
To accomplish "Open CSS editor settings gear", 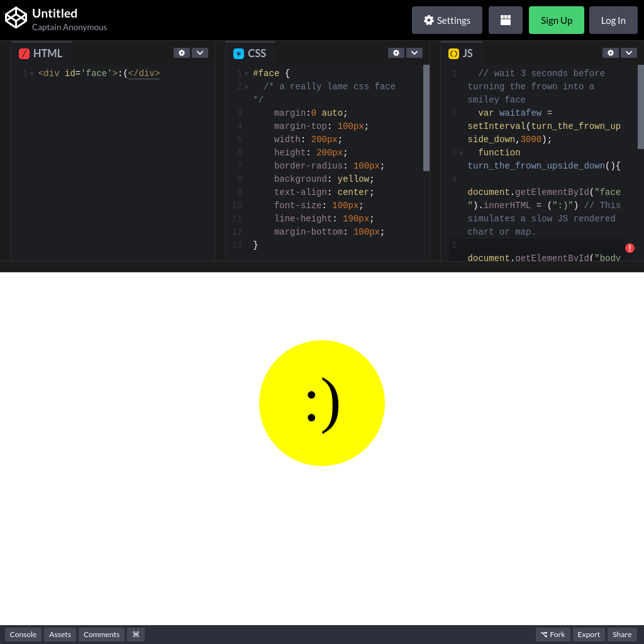I will click(x=396, y=53).
